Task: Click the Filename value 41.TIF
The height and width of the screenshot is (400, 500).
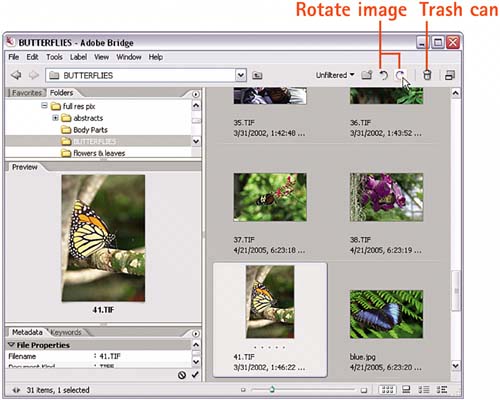Action: 110,356
